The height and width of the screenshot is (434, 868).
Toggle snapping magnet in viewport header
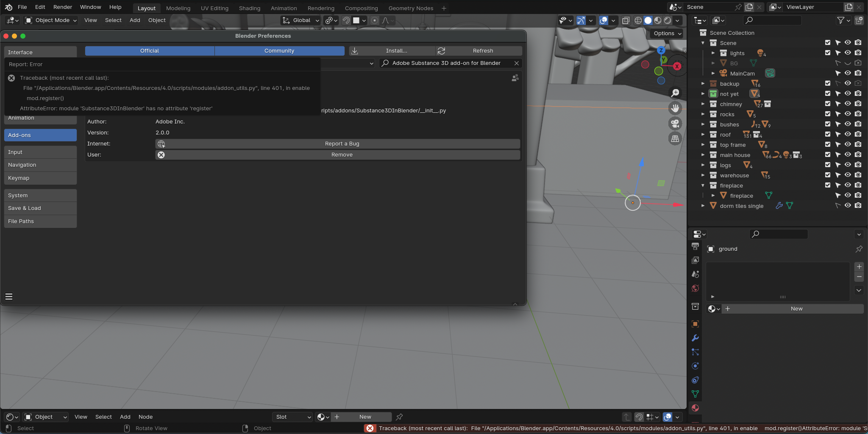point(346,20)
